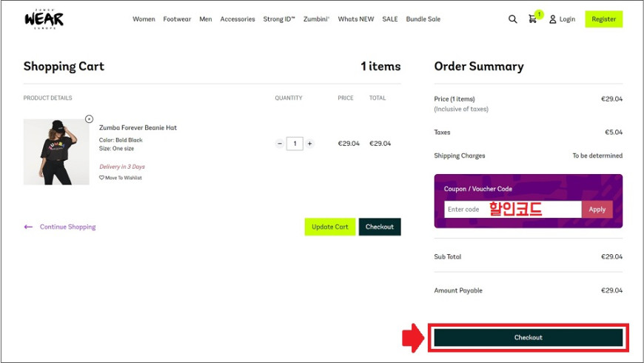Open the Zumba Forever Beanie Hat product thumbnail
644x363 pixels.
pos(56,152)
